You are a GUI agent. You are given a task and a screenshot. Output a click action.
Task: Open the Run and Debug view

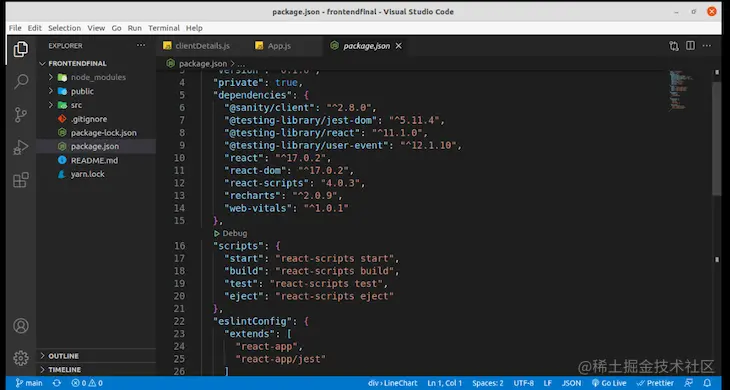coord(20,147)
